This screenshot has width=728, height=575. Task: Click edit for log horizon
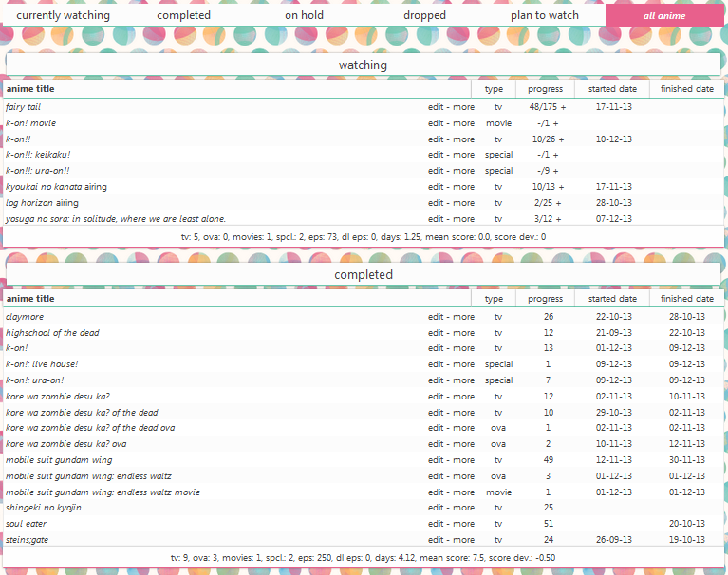[436, 203]
